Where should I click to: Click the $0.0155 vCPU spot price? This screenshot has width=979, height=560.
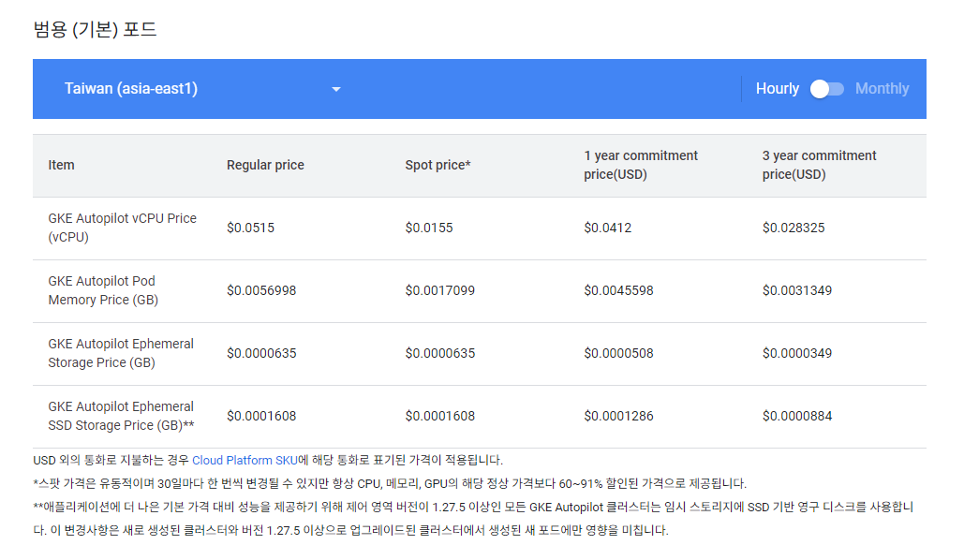(x=429, y=228)
